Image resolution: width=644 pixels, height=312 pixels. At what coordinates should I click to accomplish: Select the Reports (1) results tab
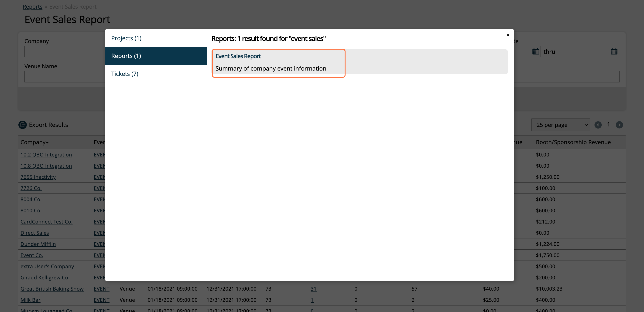click(x=156, y=56)
